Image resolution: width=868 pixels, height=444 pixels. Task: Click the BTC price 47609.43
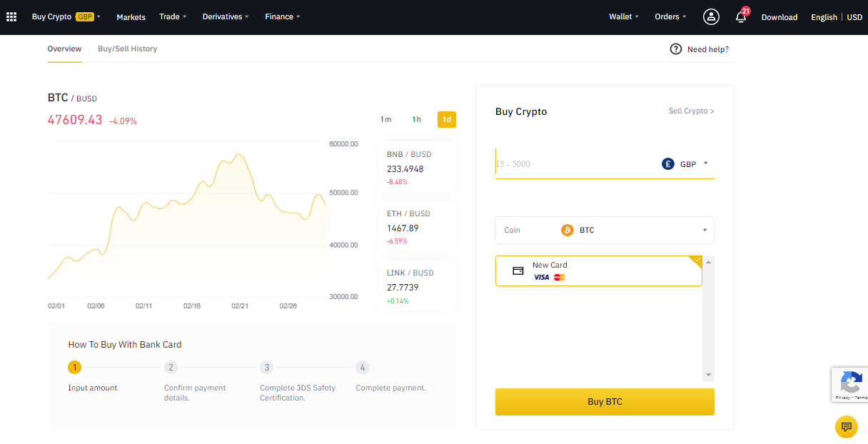pyautogui.click(x=75, y=120)
